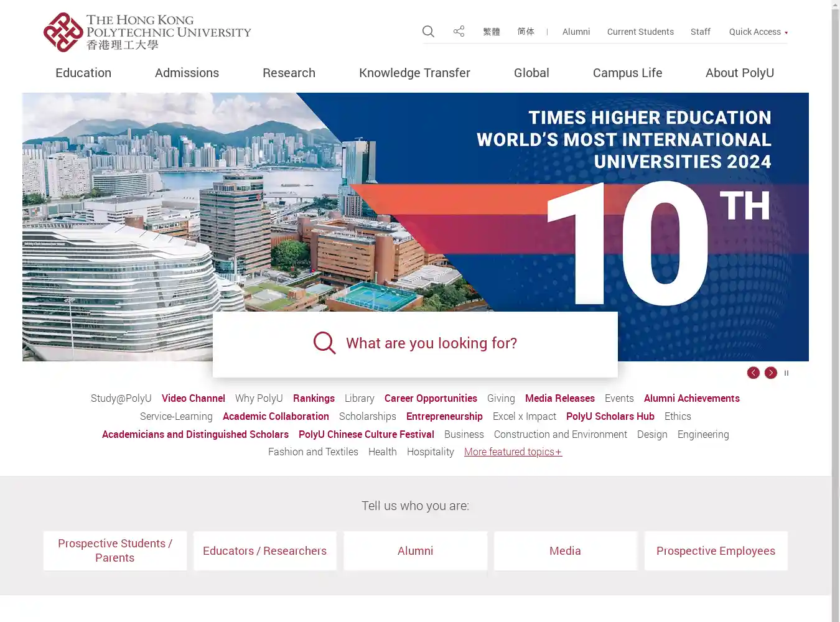Open the Entrepreneurship topic
The height and width of the screenshot is (622, 840).
click(444, 416)
